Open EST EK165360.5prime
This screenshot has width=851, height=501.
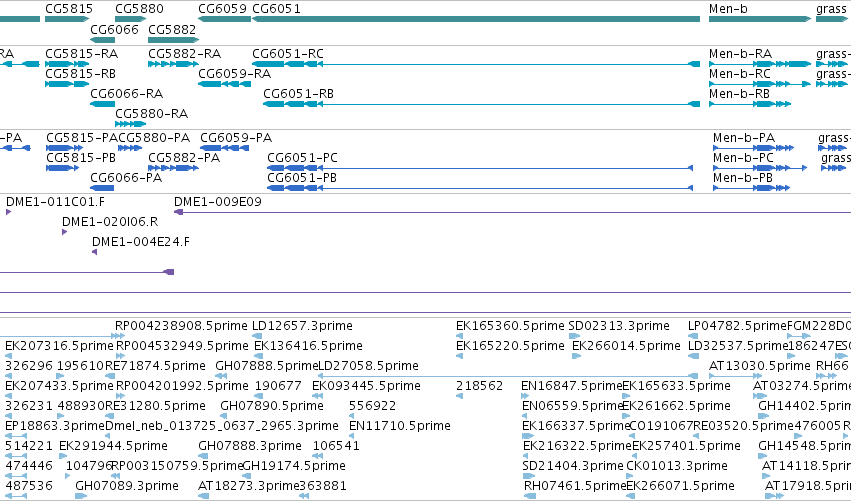point(510,326)
